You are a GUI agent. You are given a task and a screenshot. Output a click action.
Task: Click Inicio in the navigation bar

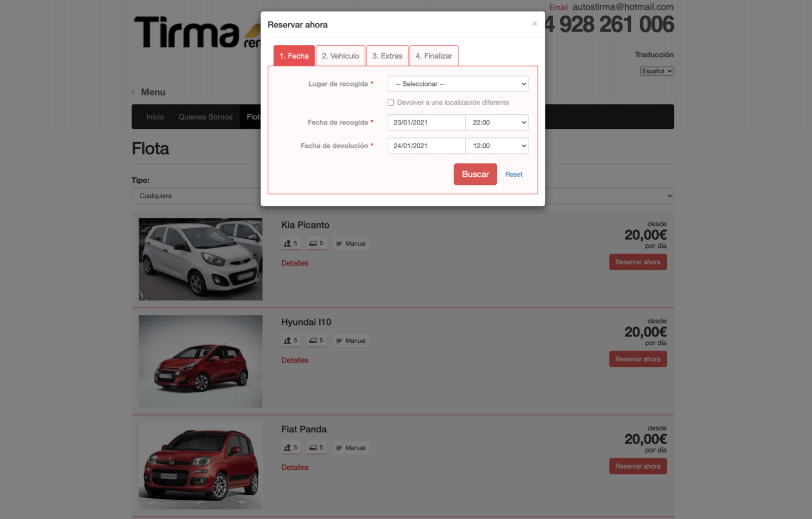coord(155,117)
